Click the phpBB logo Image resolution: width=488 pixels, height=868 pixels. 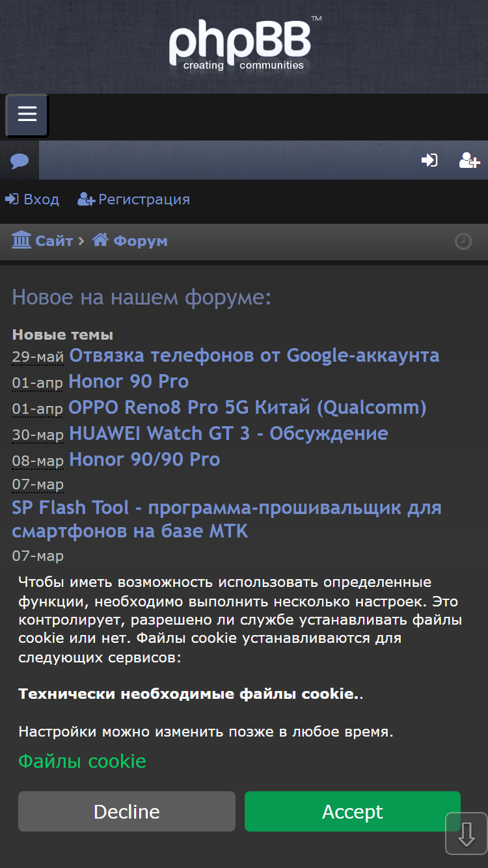click(x=245, y=44)
